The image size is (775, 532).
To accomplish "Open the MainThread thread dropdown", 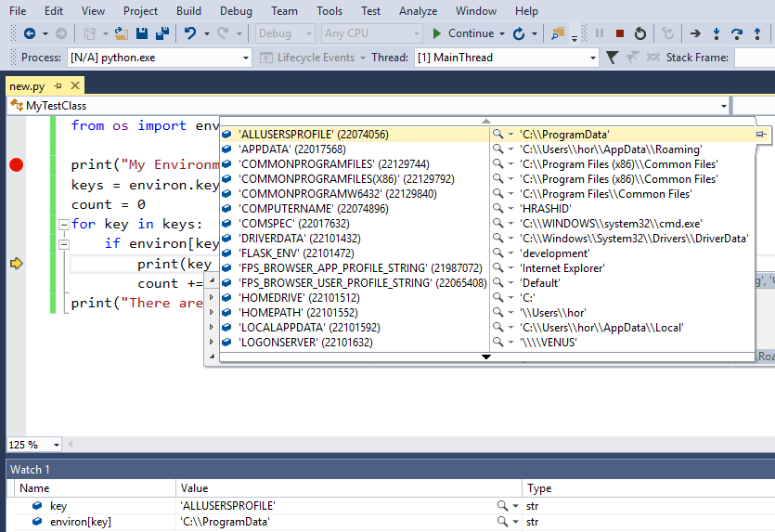I will point(592,58).
